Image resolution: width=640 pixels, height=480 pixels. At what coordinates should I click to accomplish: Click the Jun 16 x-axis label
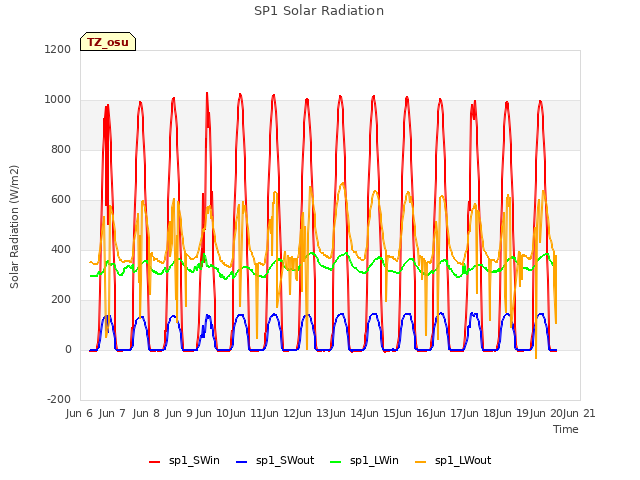[x=412, y=413]
